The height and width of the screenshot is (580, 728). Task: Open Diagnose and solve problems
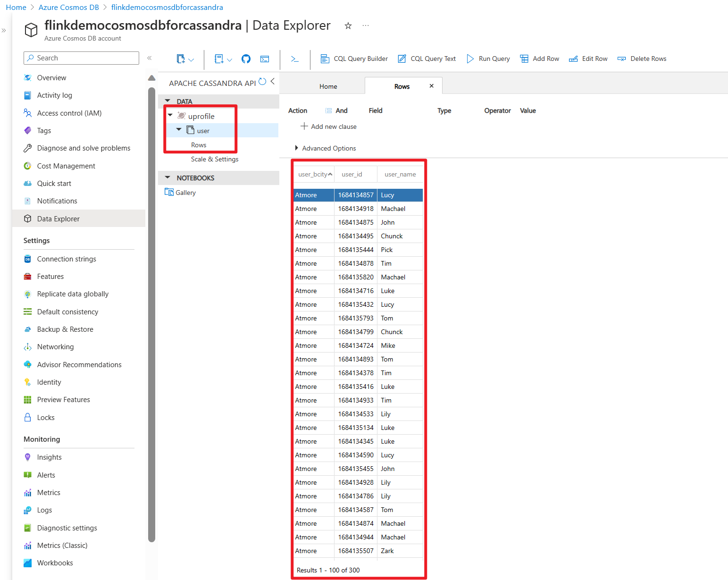point(84,148)
